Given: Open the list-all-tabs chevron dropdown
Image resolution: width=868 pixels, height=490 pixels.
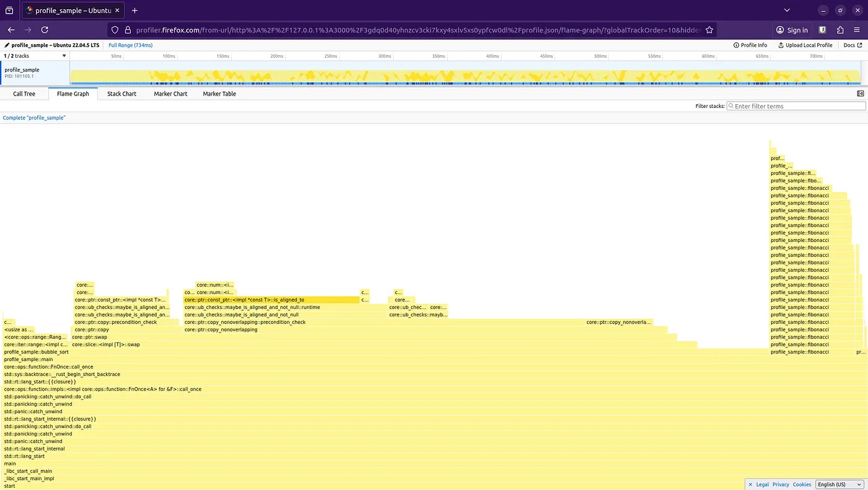Looking at the screenshot, I should click(x=787, y=11).
